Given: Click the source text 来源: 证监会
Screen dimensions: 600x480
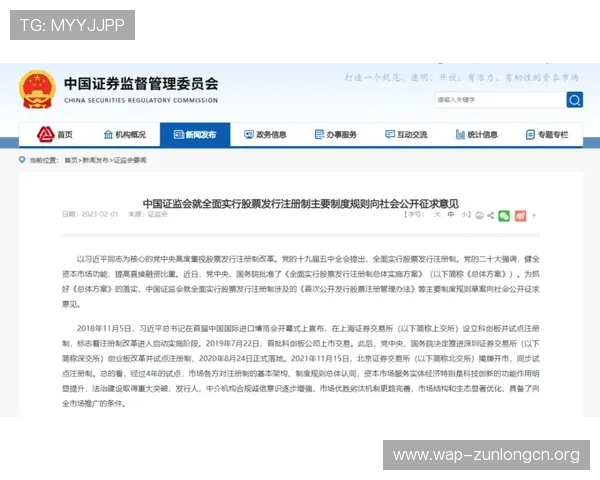Looking at the screenshot, I should pyautogui.click(x=148, y=214).
